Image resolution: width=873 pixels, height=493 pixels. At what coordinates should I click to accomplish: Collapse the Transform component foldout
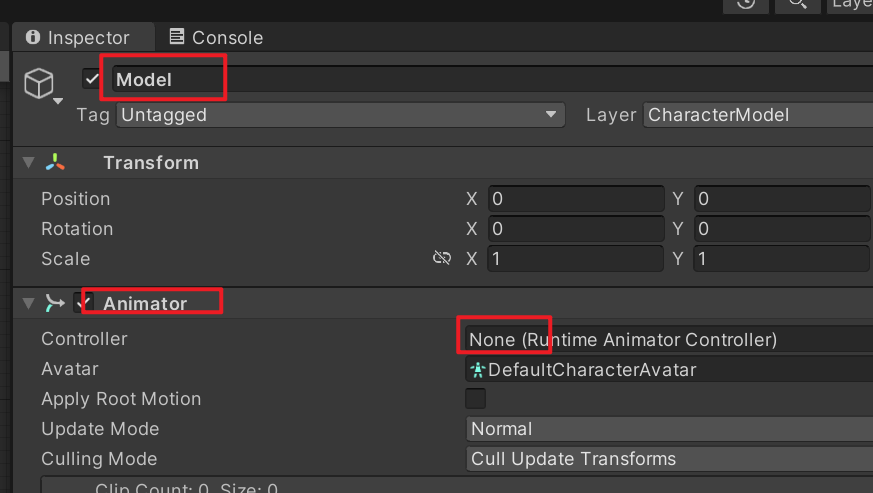tap(28, 162)
